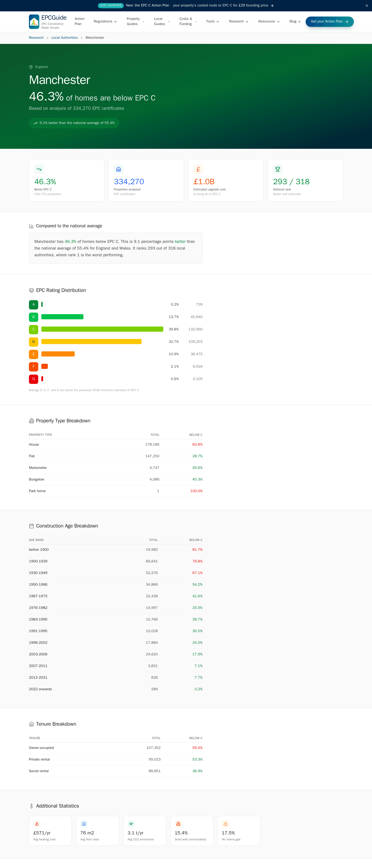Click the House row 60.8% value
372x868 pixels.
[x=197, y=445]
